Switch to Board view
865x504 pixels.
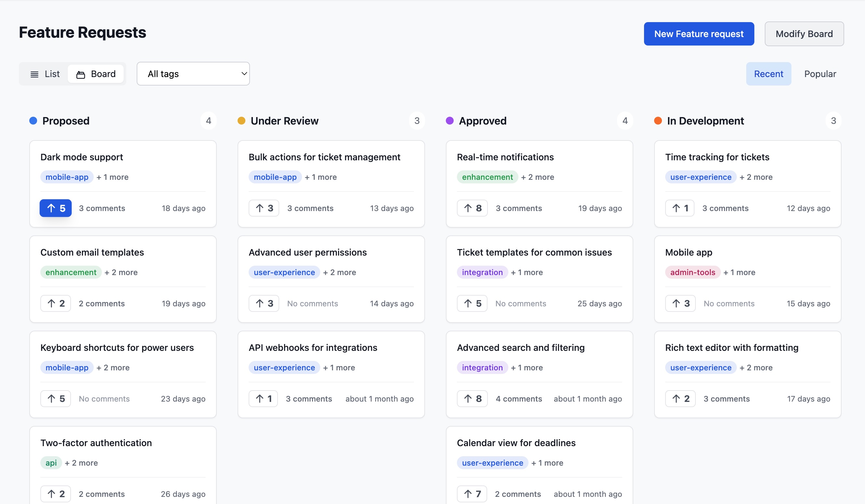[96, 74]
